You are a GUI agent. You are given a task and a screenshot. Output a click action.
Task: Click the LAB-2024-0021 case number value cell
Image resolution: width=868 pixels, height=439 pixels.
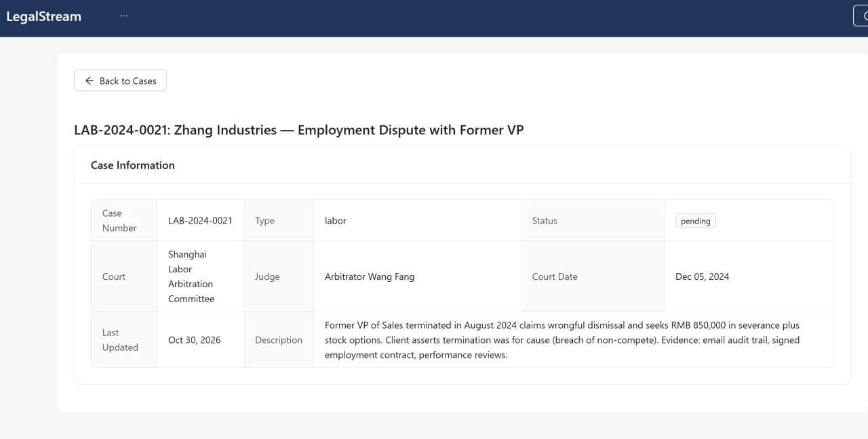(200, 221)
